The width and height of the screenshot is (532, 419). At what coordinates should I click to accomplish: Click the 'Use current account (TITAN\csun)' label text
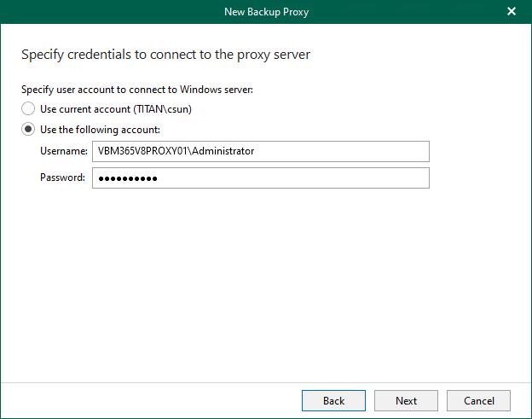pos(123,109)
